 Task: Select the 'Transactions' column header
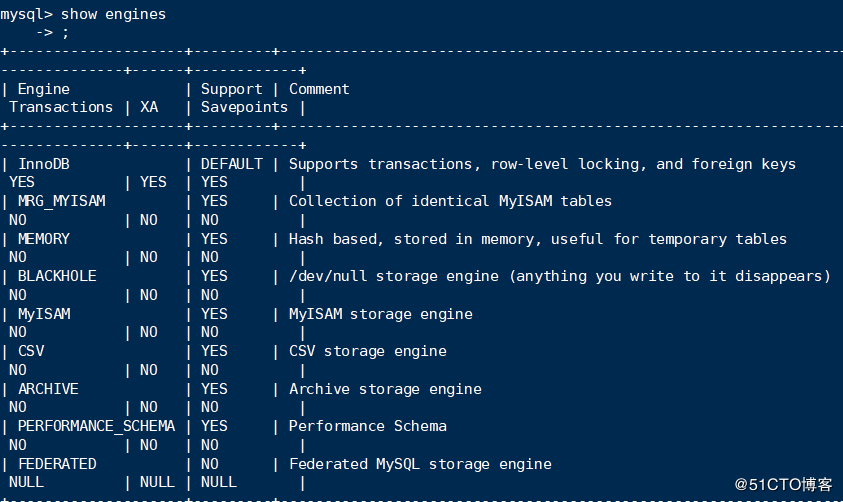click(61, 107)
